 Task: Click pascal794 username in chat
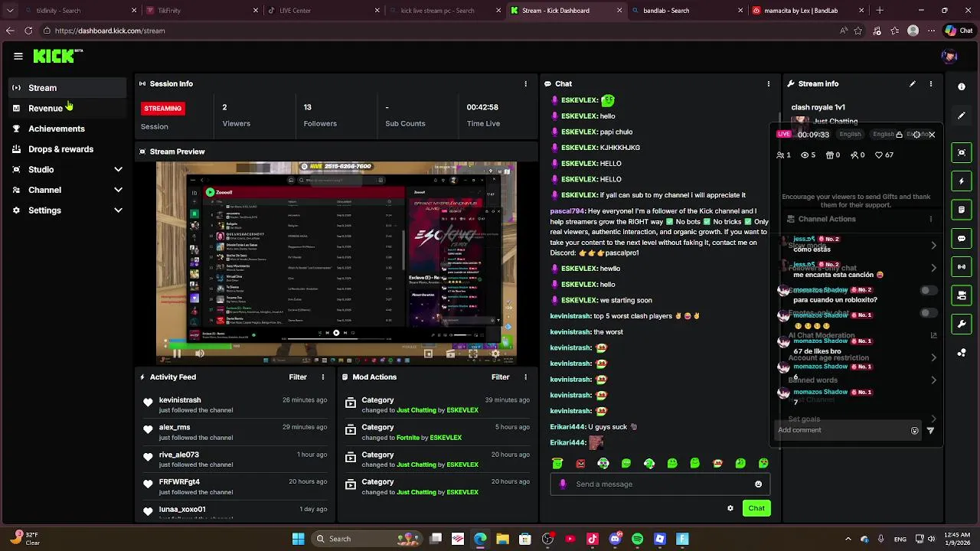pyautogui.click(x=567, y=211)
